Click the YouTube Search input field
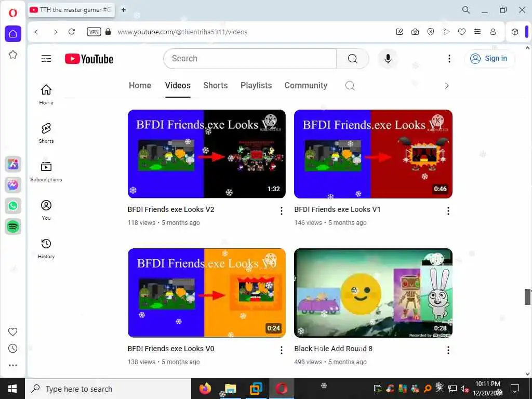The height and width of the screenshot is (399, 532). (250, 59)
